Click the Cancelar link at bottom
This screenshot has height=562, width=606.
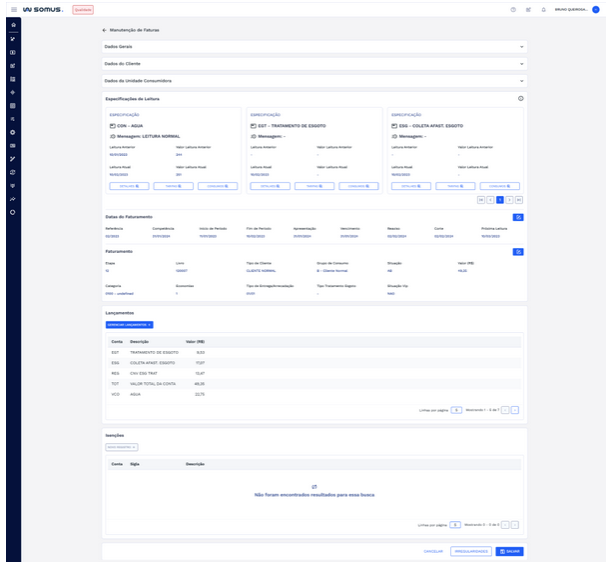(433, 551)
